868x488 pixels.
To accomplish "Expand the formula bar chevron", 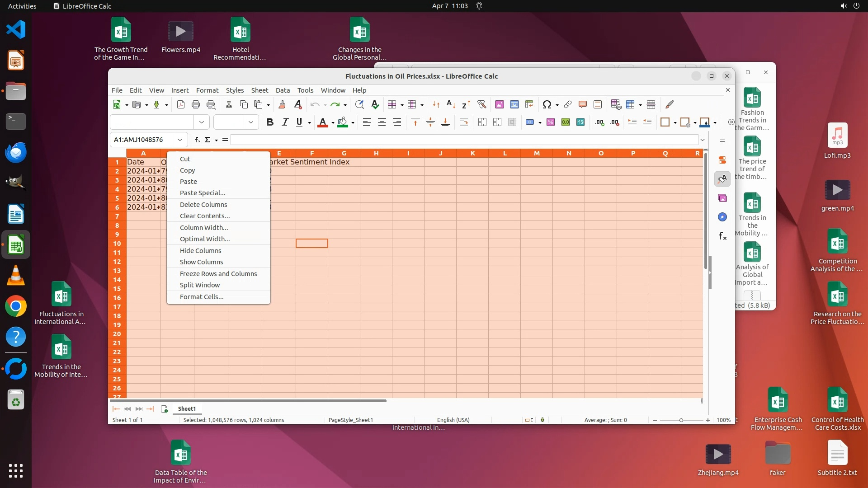I will 703,140.
